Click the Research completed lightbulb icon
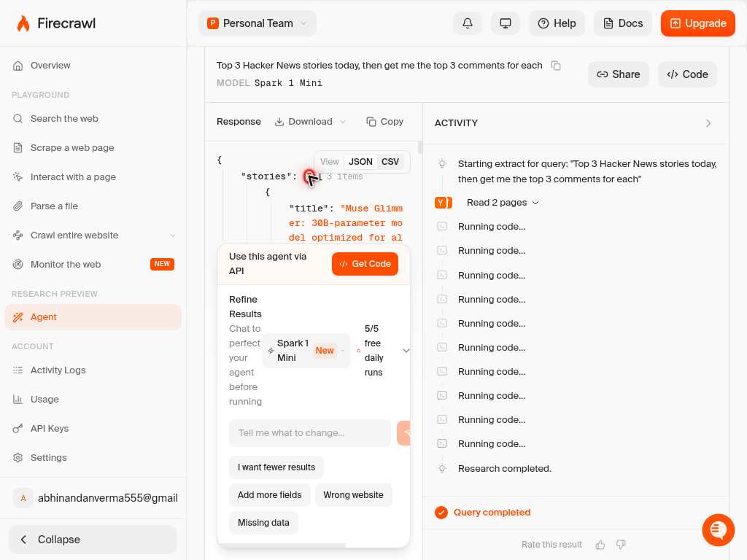The height and width of the screenshot is (560, 747). [x=442, y=469]
